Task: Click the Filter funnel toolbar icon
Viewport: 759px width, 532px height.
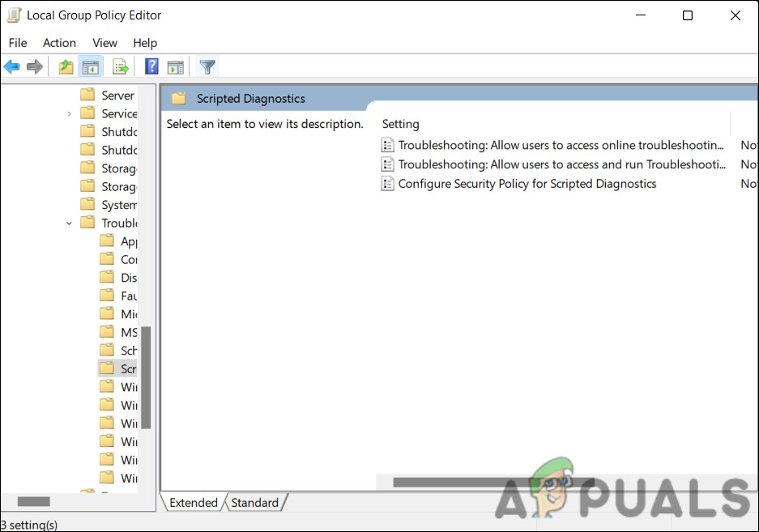Action: pos(207,66)
